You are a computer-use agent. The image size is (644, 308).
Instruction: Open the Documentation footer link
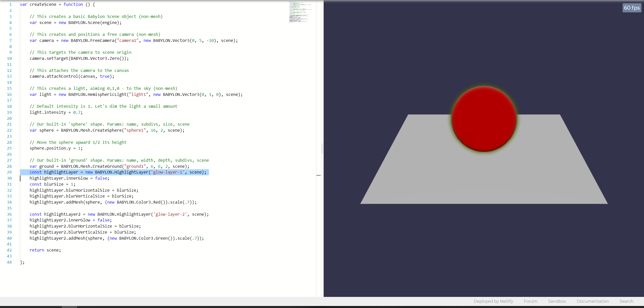(593, 301)
